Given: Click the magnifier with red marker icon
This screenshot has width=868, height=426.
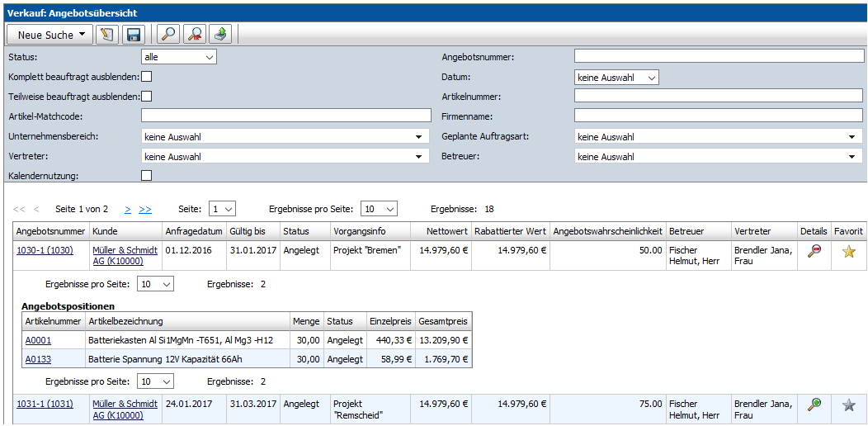Looking at the screenshot, I should 195,35.
